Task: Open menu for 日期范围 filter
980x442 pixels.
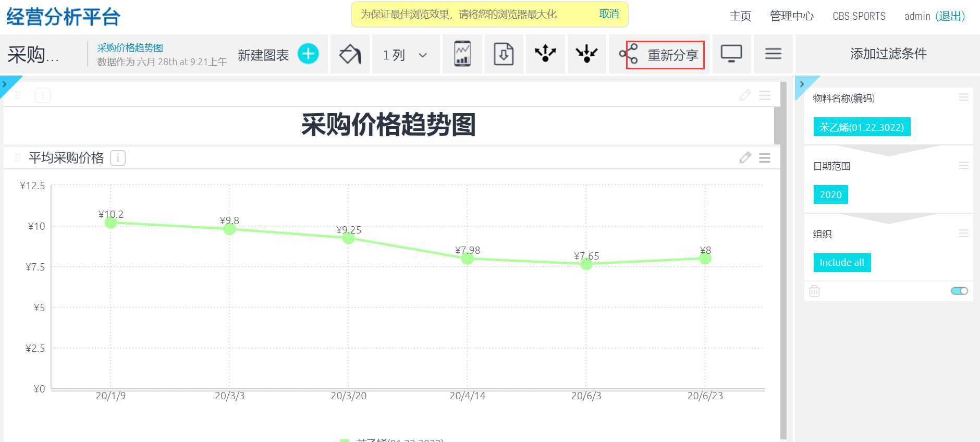Action: coord(964,166)
